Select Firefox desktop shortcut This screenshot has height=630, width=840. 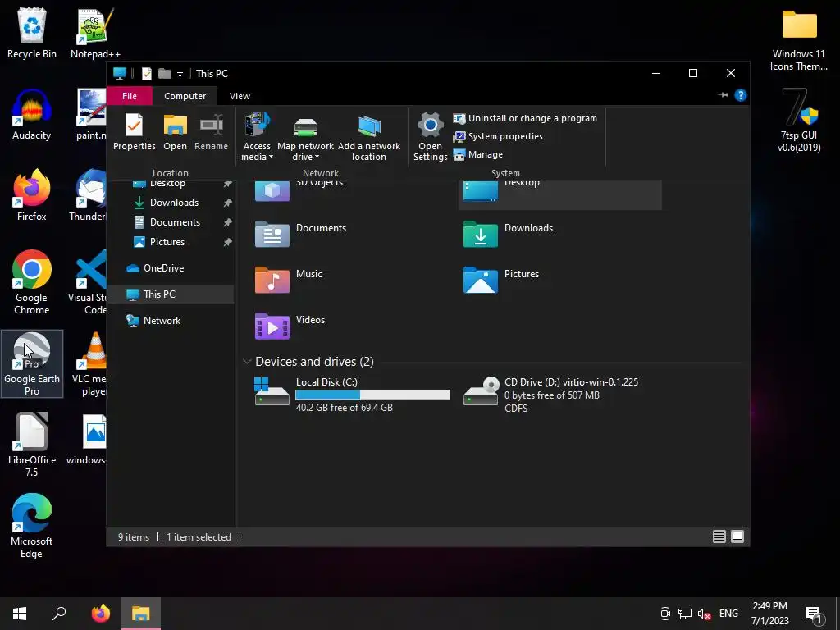click(x=32, y=195)
